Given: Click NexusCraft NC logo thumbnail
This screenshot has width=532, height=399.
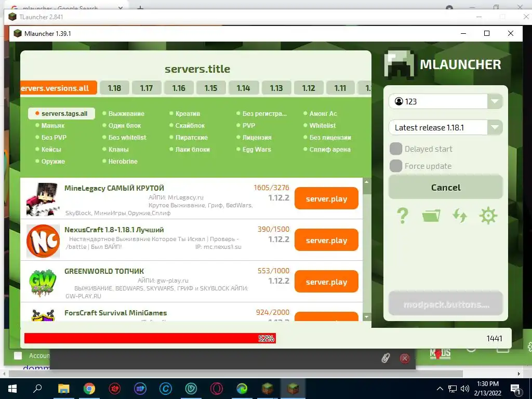Looking at the screenshot, I should coord(43,241).
